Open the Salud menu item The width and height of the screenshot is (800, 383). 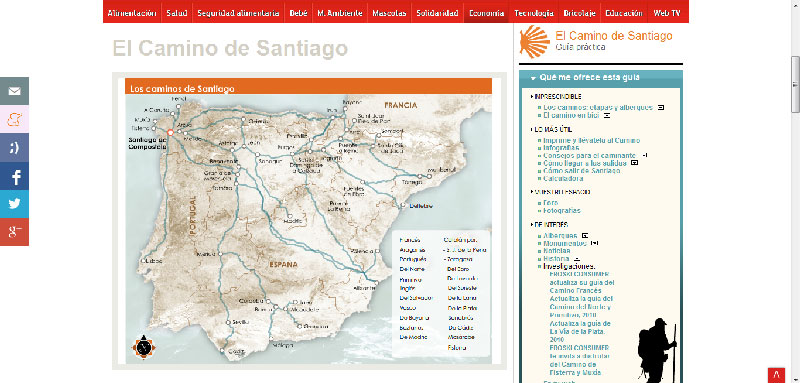[x=177, y=13]
